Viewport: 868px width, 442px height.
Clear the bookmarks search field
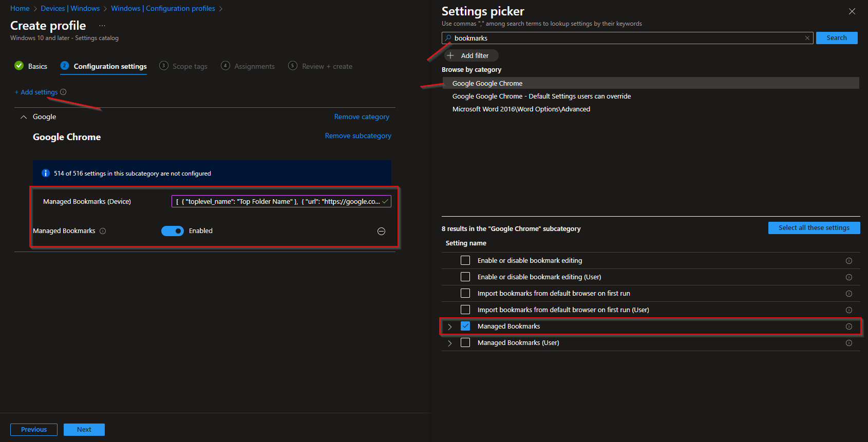807,38
